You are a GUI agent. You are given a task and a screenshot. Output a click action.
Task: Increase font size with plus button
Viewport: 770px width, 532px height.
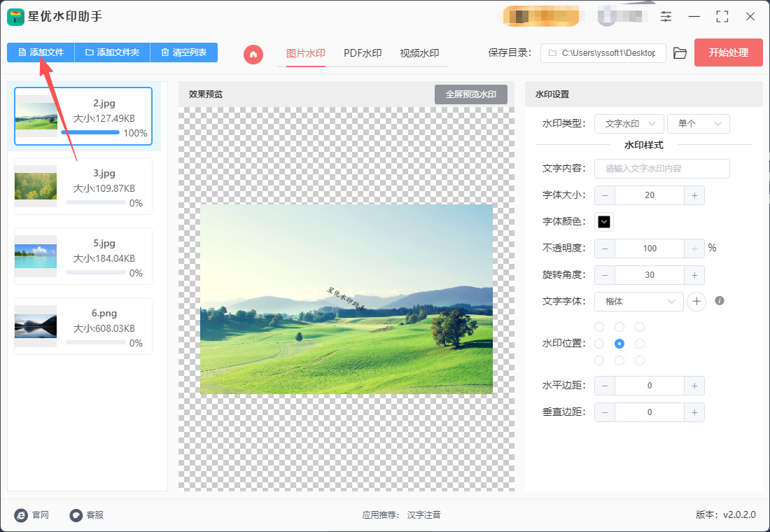tap(694, 195)
